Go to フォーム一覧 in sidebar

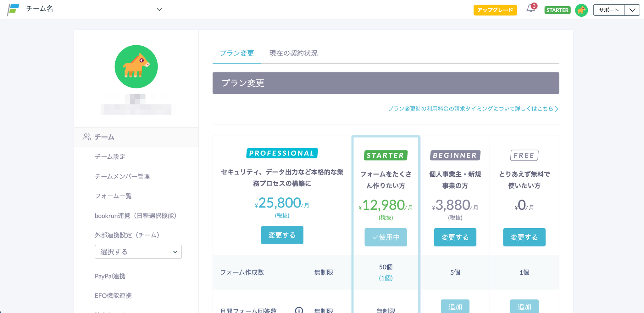click(x=113, y=196)
